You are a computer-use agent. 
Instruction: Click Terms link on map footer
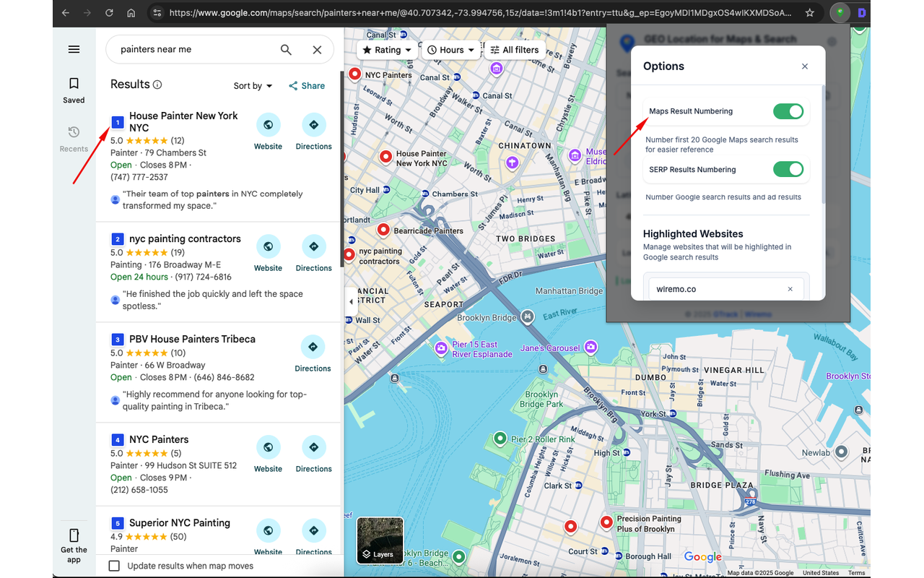click(856, 573)
